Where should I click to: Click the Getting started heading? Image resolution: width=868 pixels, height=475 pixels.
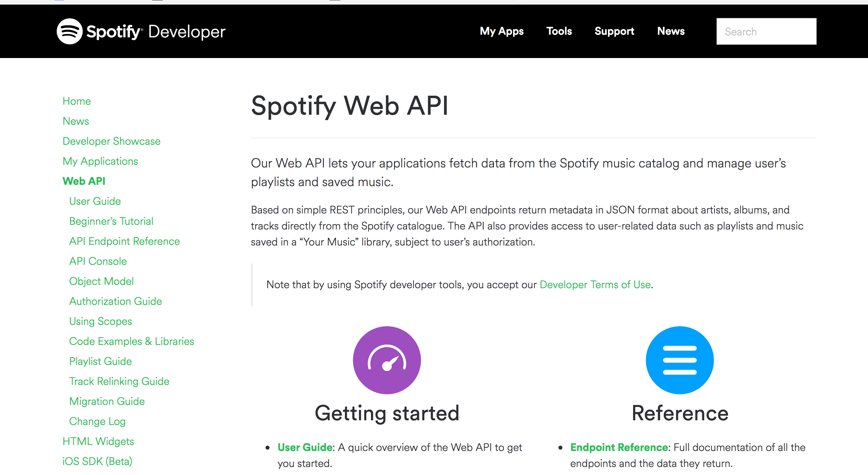pyautogui.click(x=387, y=414)
